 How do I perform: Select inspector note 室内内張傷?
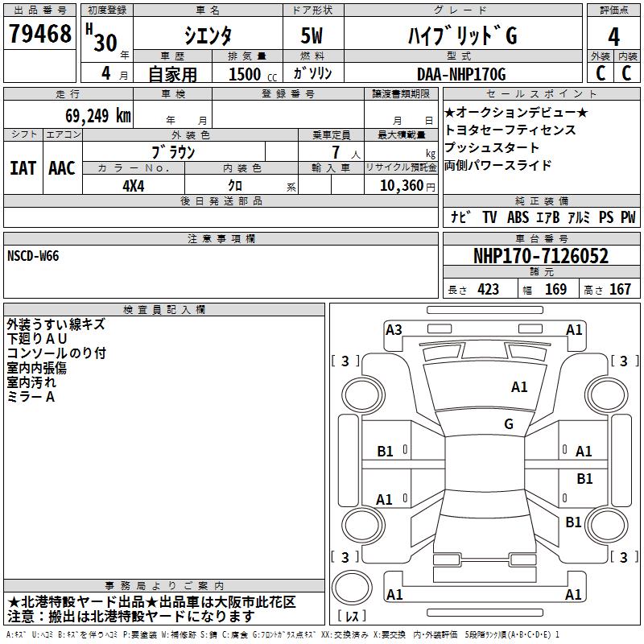click(36, 368)
